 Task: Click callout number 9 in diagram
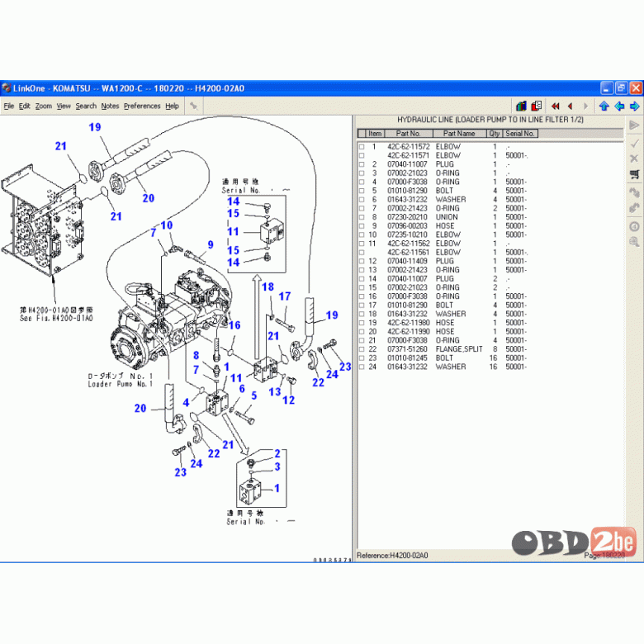click(211, 244)
